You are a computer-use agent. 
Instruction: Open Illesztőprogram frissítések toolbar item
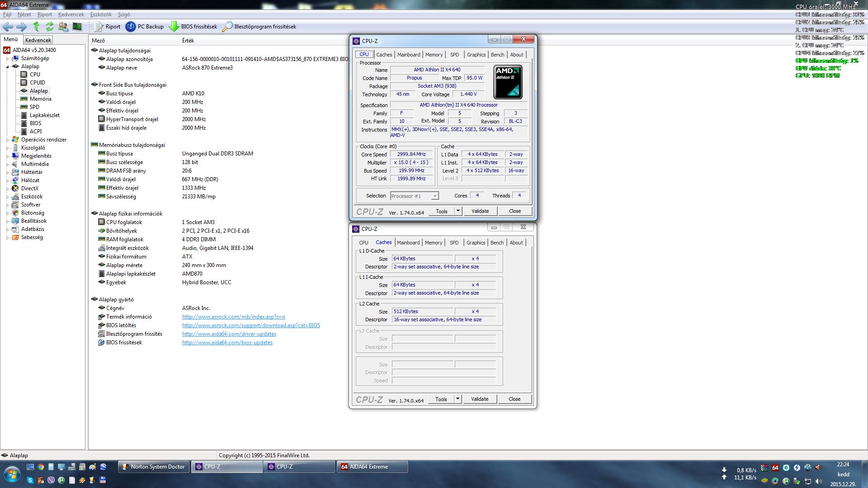(x=260, y=27)
